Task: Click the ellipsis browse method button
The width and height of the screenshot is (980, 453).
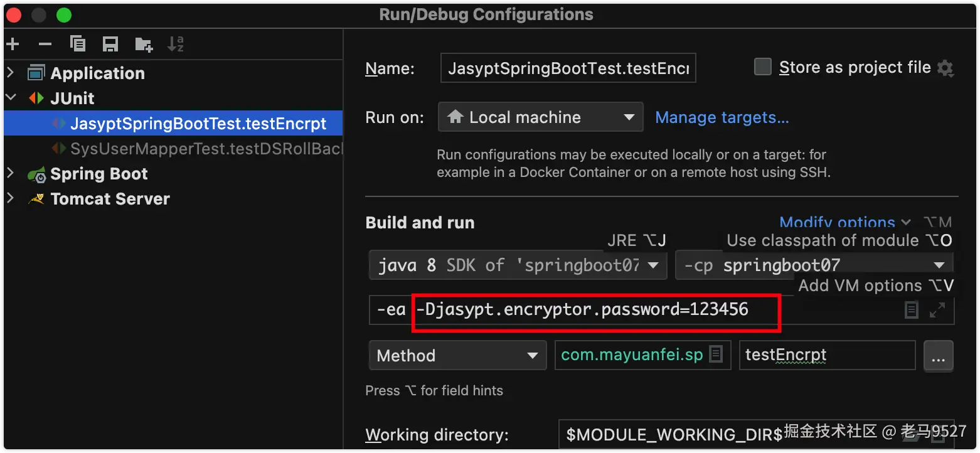Action: point(938,356)
